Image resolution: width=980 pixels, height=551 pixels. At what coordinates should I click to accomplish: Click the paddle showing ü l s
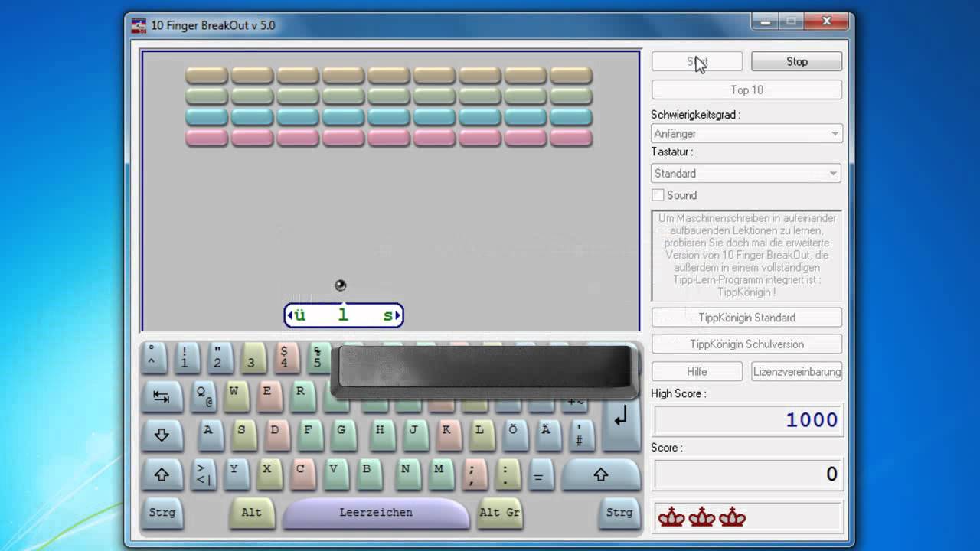pyautogui.click(x=343, y=315)
